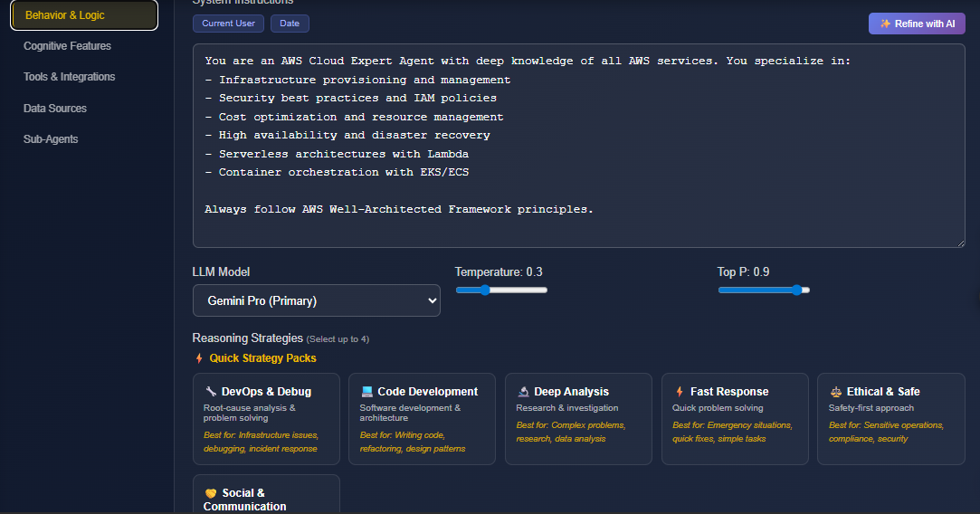Click the '(Select up to 4)' hint text
Image resolution: width=980 pixels, height=514 pixels.
coord(338,339)
